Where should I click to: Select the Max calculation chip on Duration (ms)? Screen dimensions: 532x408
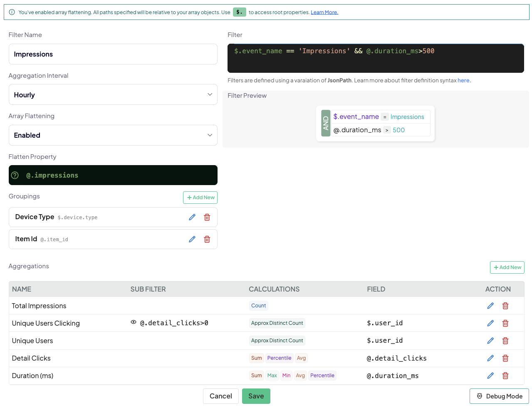click(272, 375)
